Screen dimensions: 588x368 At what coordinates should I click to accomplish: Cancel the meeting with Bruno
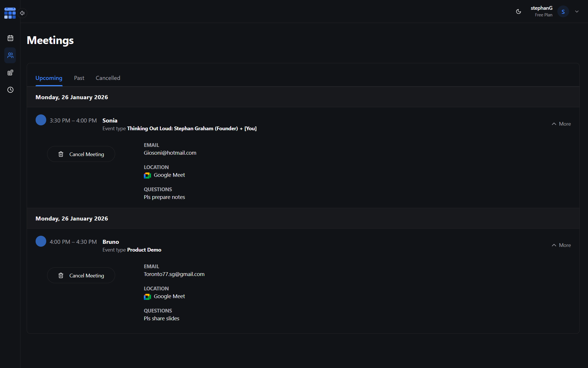click(x=81, y=275)
